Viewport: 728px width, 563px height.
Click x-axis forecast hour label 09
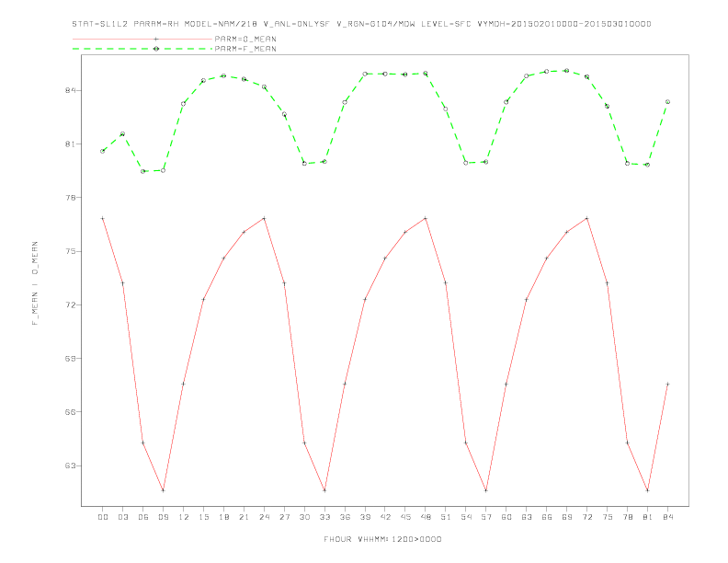click(x=163, y=517)
